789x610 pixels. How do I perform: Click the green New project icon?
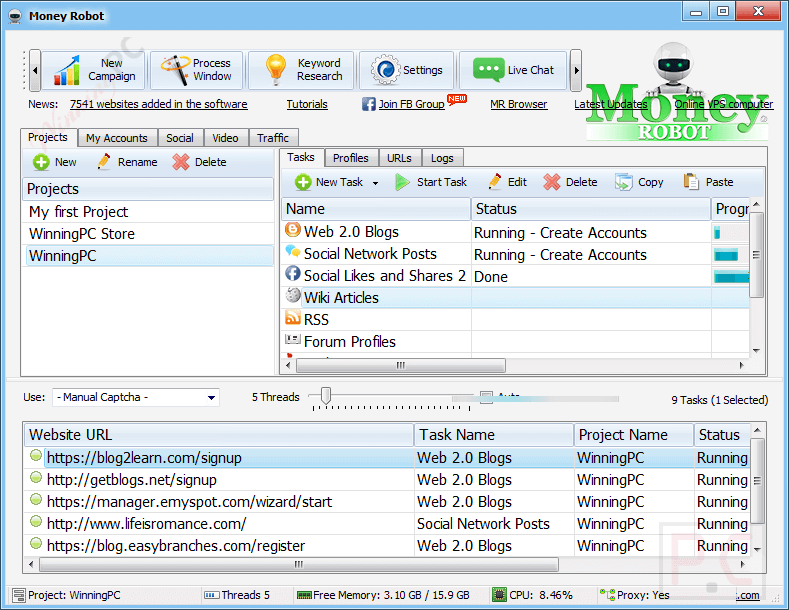pyautogui.click(x=41, y=162)
